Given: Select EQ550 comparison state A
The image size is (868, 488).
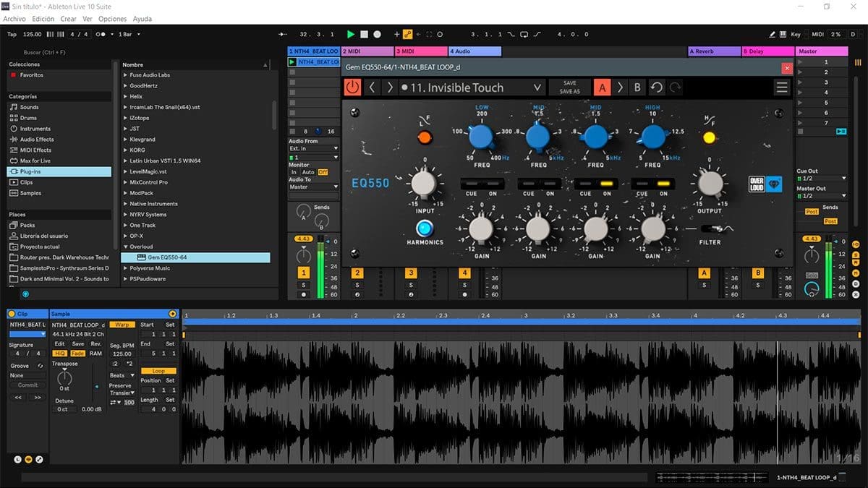Looking at the screenshot, I should coord(602,87).
